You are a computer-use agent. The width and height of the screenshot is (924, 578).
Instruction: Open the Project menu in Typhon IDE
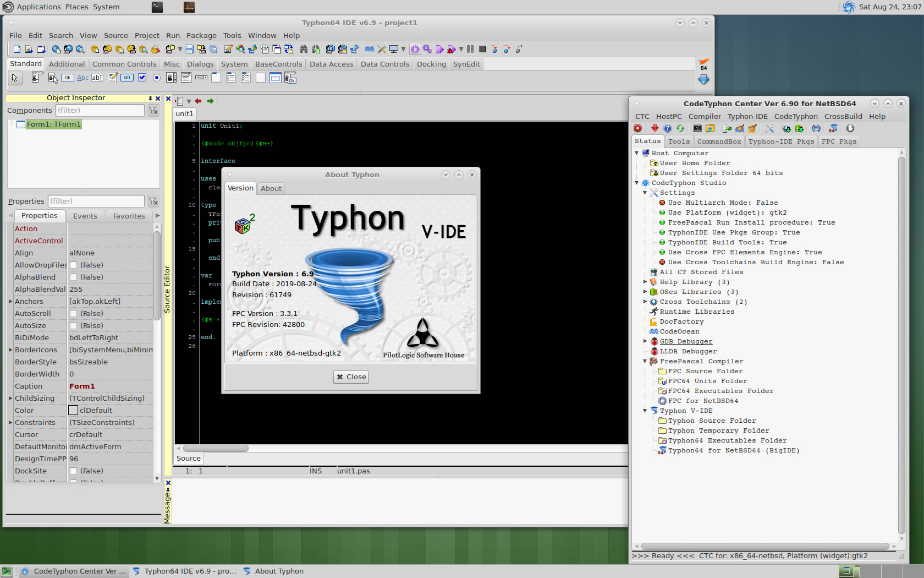(147, 35)
